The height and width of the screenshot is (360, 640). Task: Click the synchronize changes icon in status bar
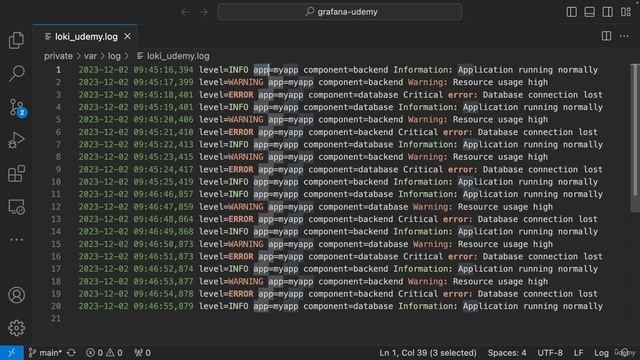71,353
